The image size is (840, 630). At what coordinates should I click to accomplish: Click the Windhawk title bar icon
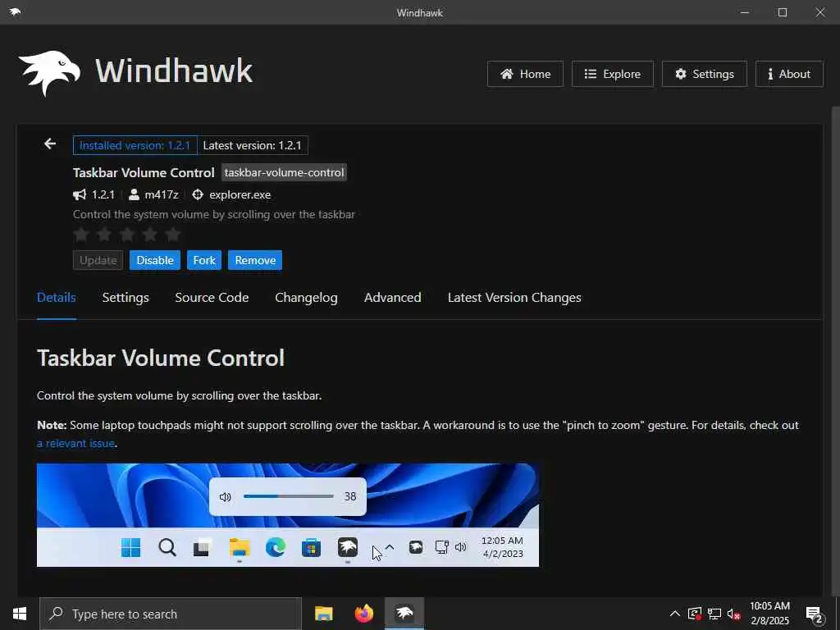tap(15, 11)
